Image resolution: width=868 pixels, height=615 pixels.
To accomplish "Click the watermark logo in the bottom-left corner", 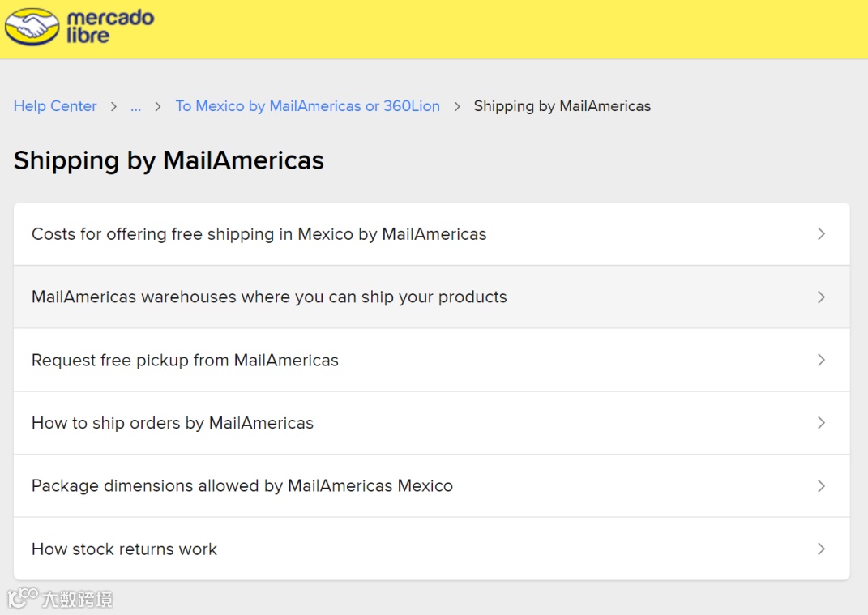I will 60,599.
